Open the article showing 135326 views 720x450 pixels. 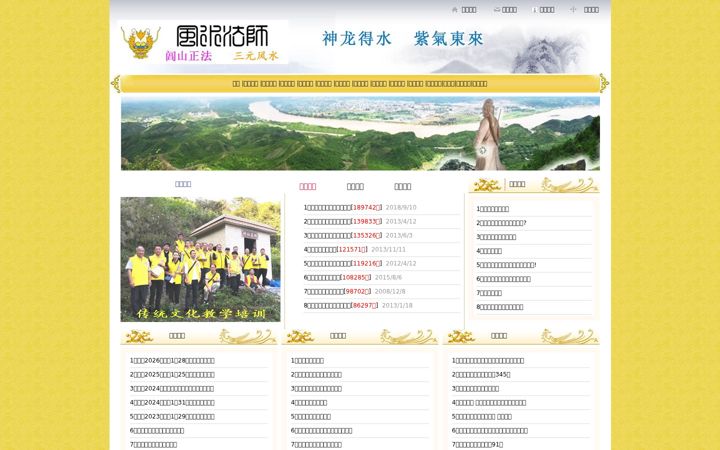[x=343, y=236]
